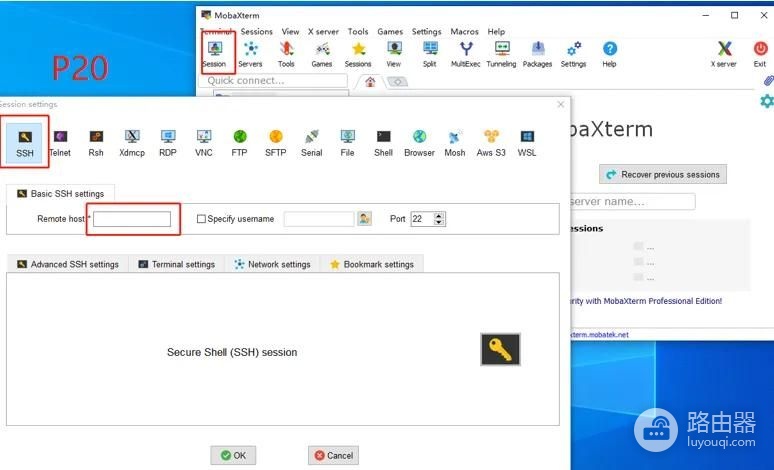
Task: Enable the Specify username checkbox
Action: (201, 219)
